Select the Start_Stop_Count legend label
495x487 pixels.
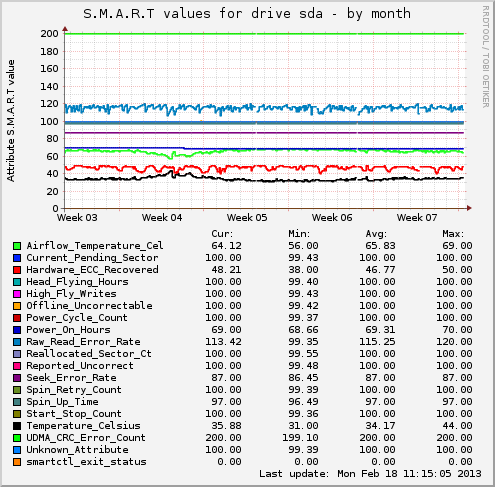tap(74, 414)
